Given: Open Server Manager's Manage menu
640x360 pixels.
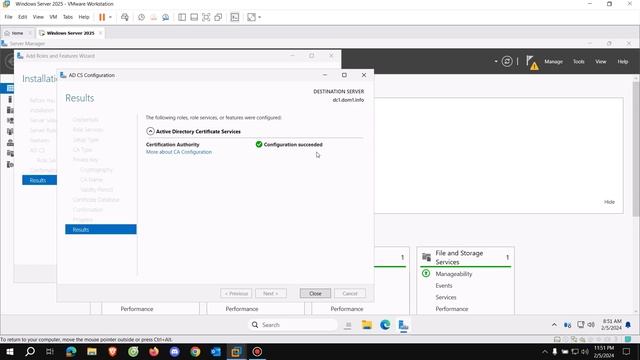Looking at the screenshot, I should pos(553,62).
